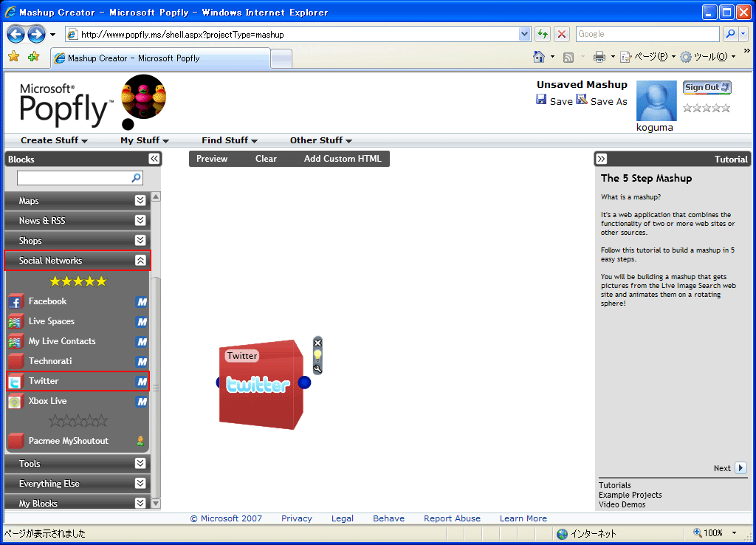Open Twitter block settings via wrench icon
The width and height of the screenshot is (756, 545).
point(317,369)
